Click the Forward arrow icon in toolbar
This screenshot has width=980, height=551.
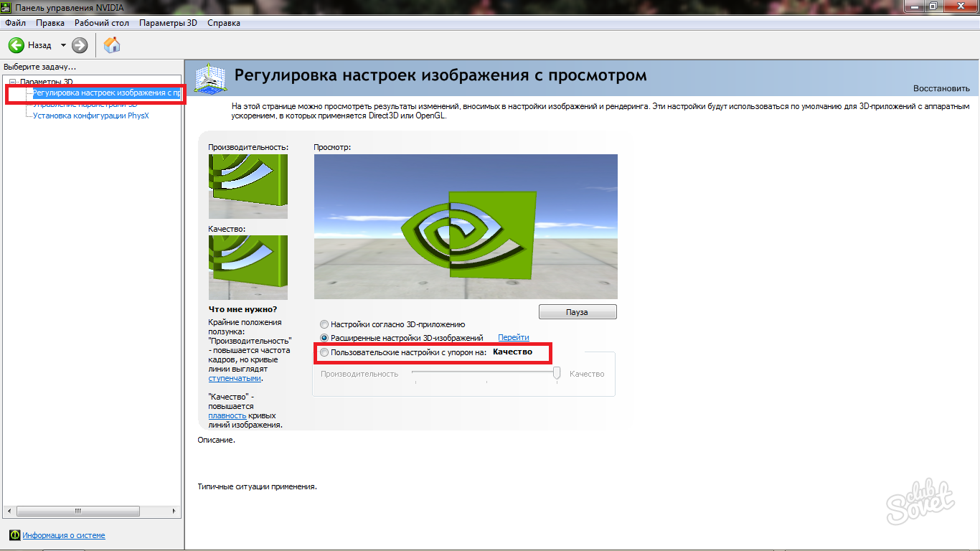pyautogui.click(x=80, y=45)
